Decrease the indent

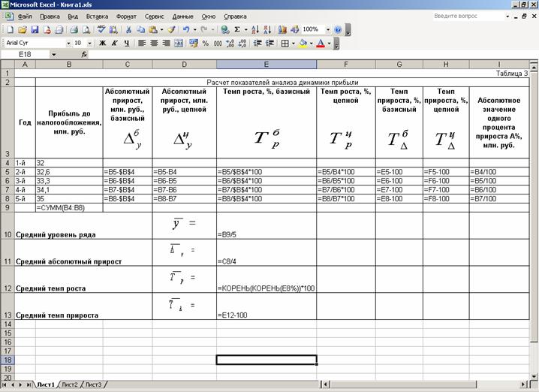(x=257, y=43)
